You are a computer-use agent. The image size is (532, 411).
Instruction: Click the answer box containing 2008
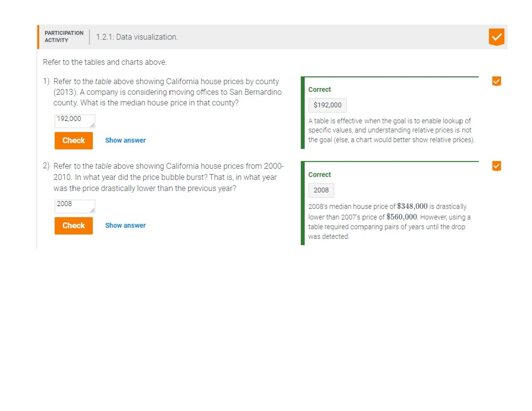[x=74, y=206]
